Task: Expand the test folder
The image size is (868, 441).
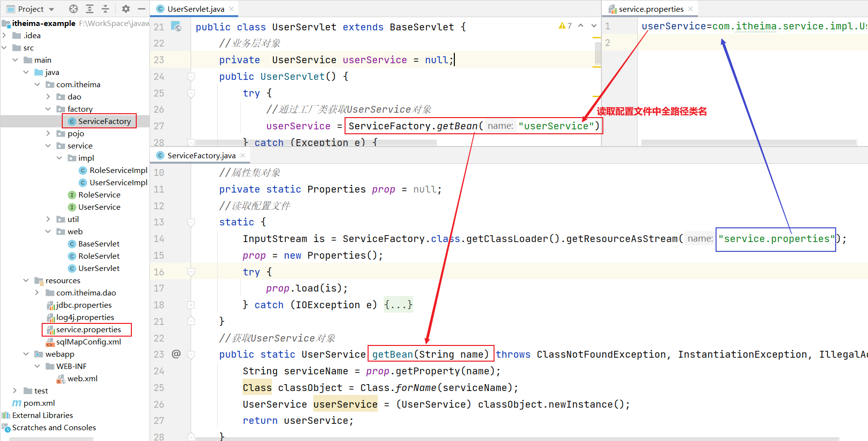Action: 15,391
